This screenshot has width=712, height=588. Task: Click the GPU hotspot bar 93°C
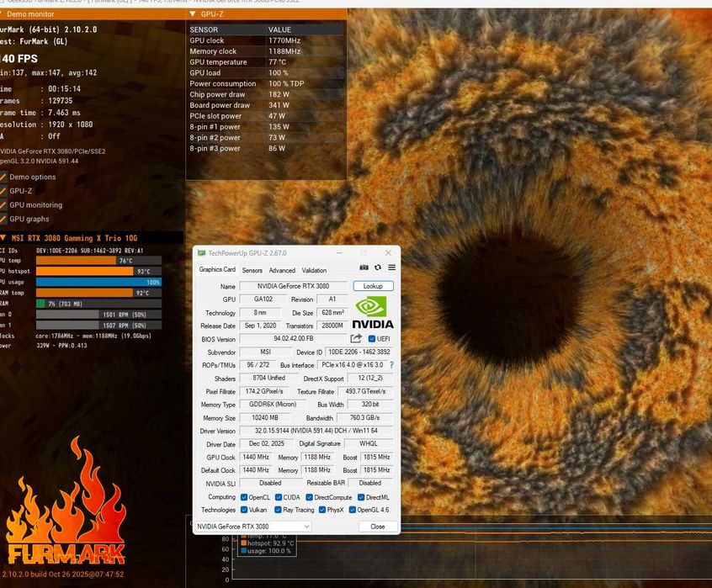[x=98, y=272]
